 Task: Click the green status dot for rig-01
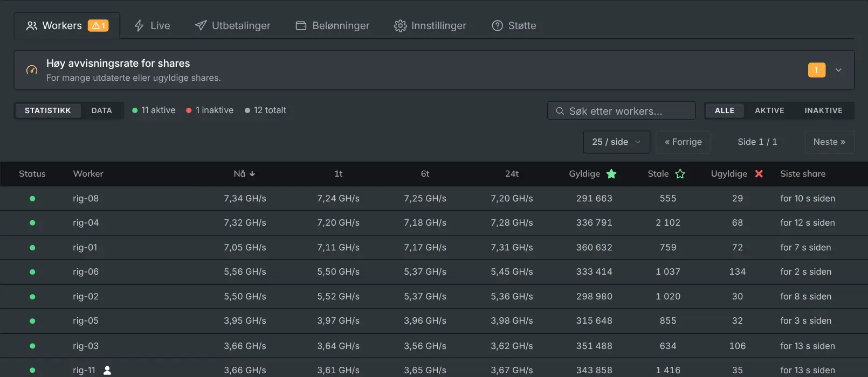32,248
